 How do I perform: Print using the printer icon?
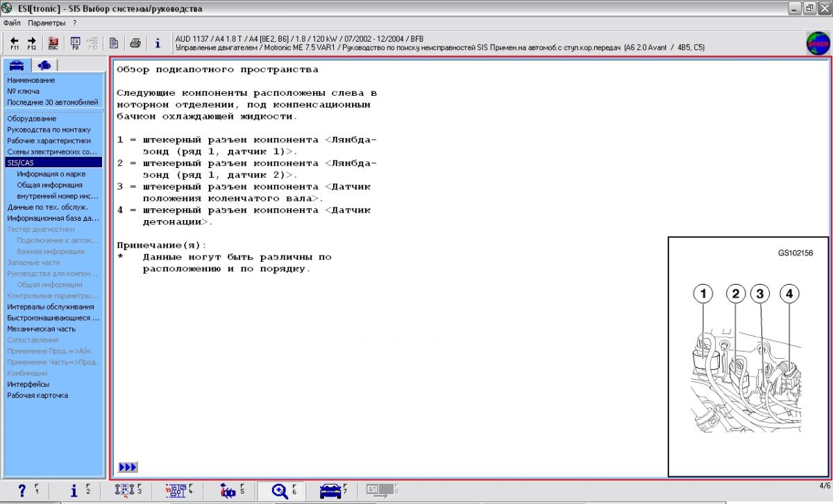point(135,43)
